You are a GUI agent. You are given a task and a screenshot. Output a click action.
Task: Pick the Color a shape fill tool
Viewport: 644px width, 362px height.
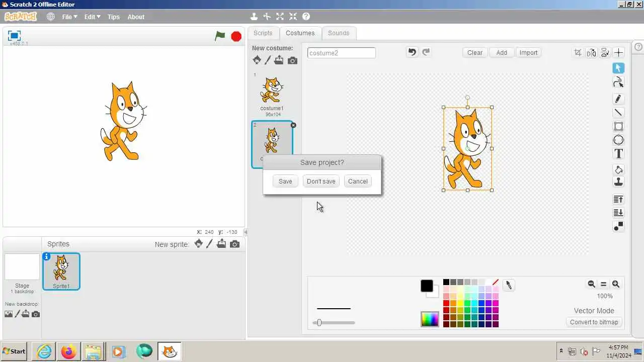point(618,169)
